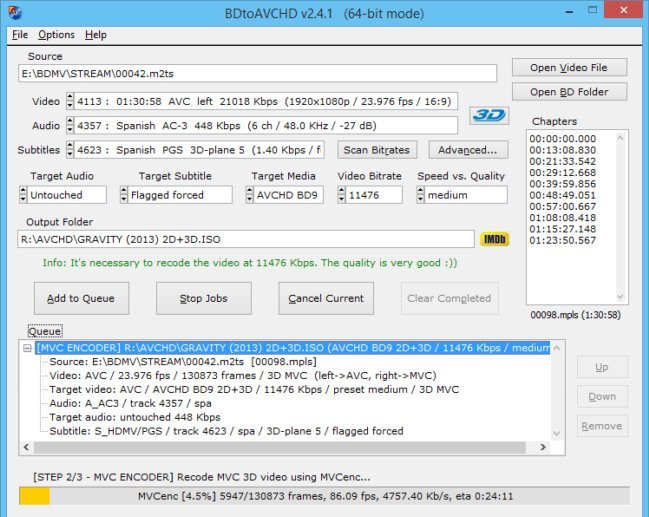649x517 pixels.
Task: Click Open BD Folder button
Action: pos(569,92)
